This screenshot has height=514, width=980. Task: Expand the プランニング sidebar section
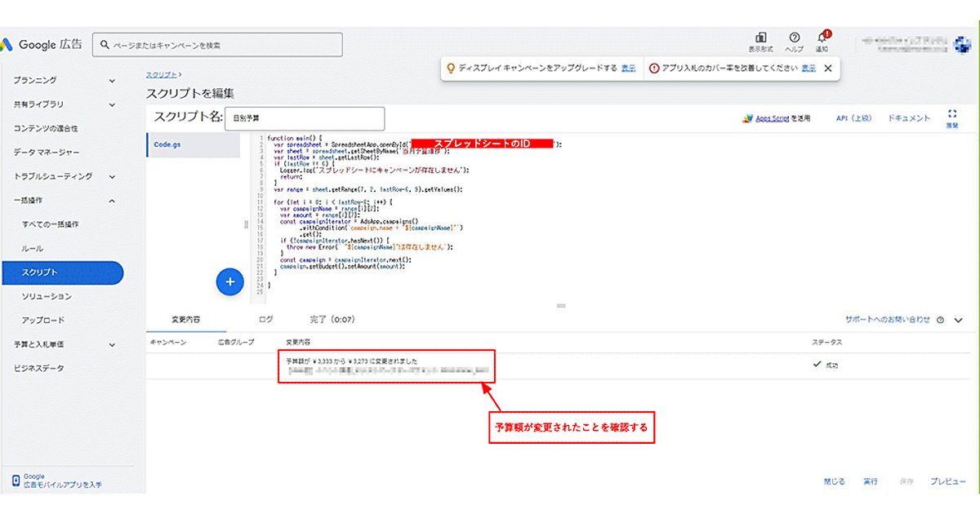(x=112, y=80)
